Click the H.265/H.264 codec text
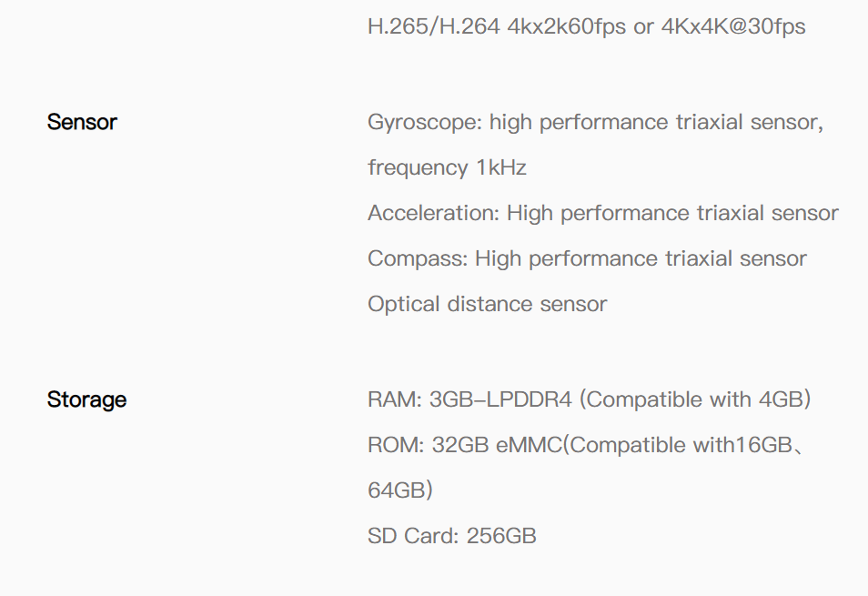This screenshot has width=868, height=596. pyautogui.click(x=433, y=26)
